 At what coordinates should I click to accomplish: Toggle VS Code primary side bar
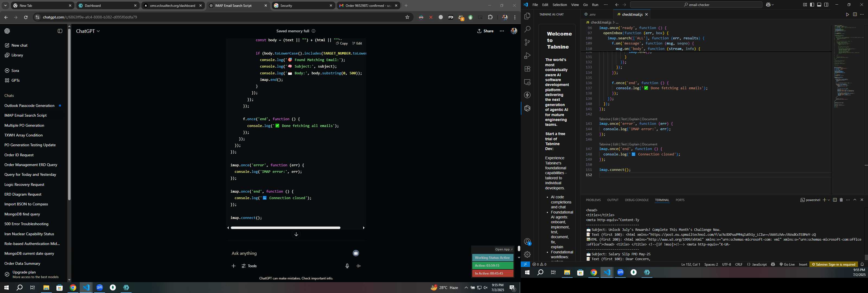(x=812, y=5)
